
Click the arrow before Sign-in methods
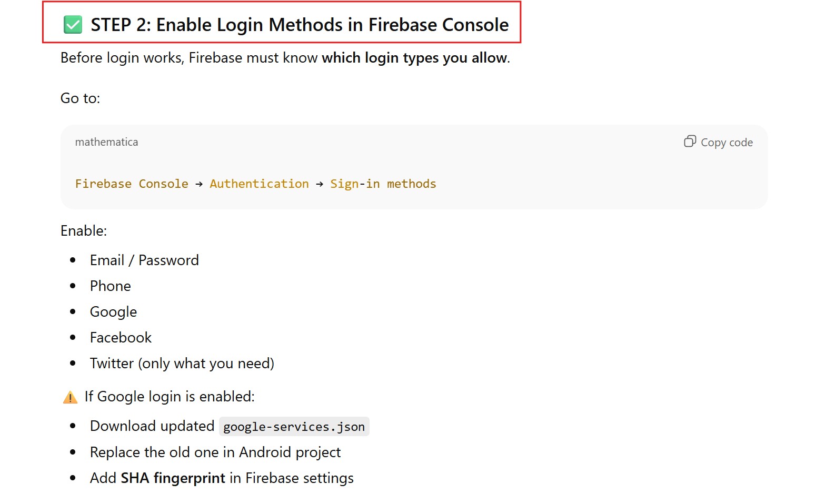coord(320,184)
